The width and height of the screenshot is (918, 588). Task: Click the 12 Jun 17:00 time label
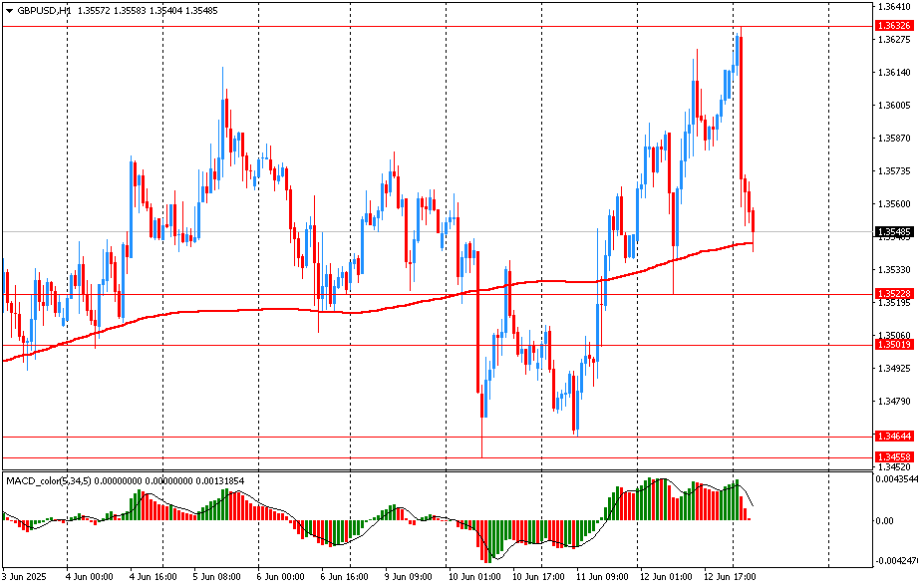[728, 577]
